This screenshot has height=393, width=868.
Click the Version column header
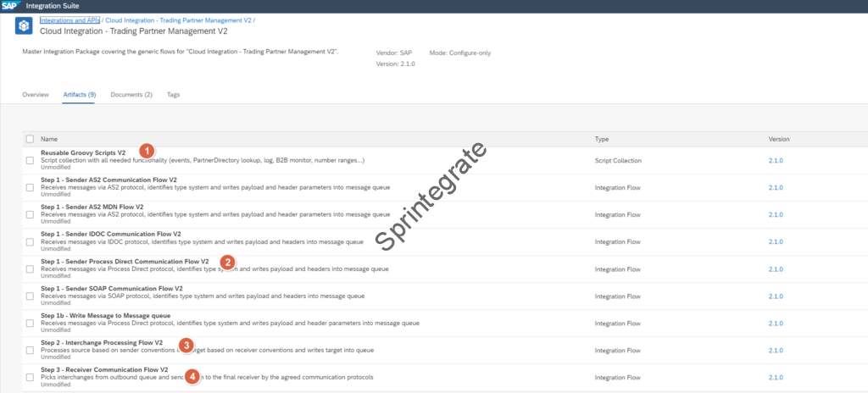(x=779, y=139)
